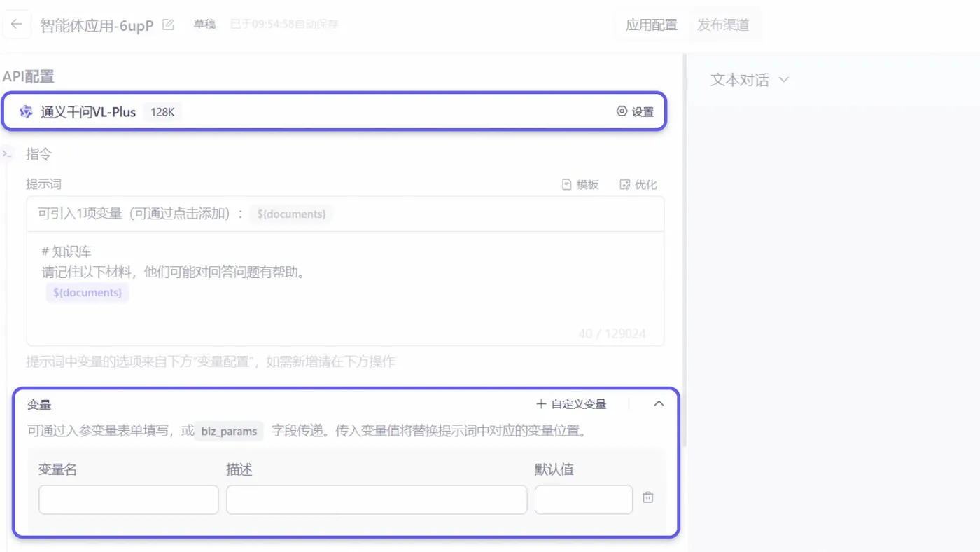Click the 默认值 input field

point(584,500)
